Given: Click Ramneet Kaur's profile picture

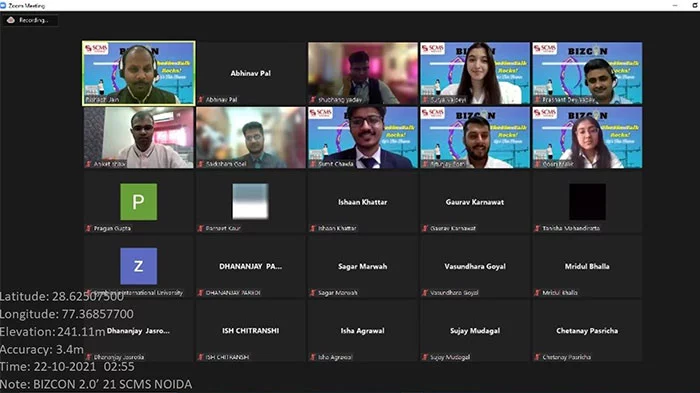Looking at the screenshot, I should coord(250,202).
